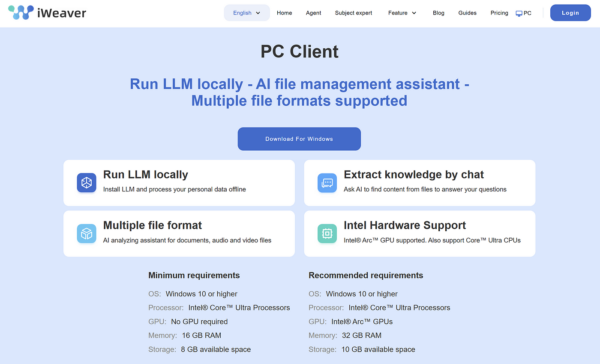This screenshot has height=364, width=600.
Task: Click the Multiple file format title
Action: pos(153,225)
